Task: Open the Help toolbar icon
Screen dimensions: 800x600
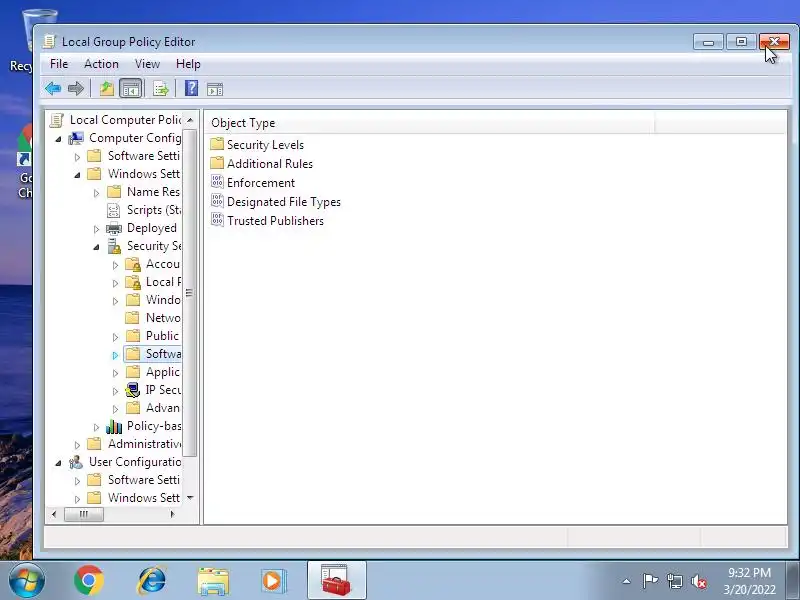Action: [x=191, y=89]
